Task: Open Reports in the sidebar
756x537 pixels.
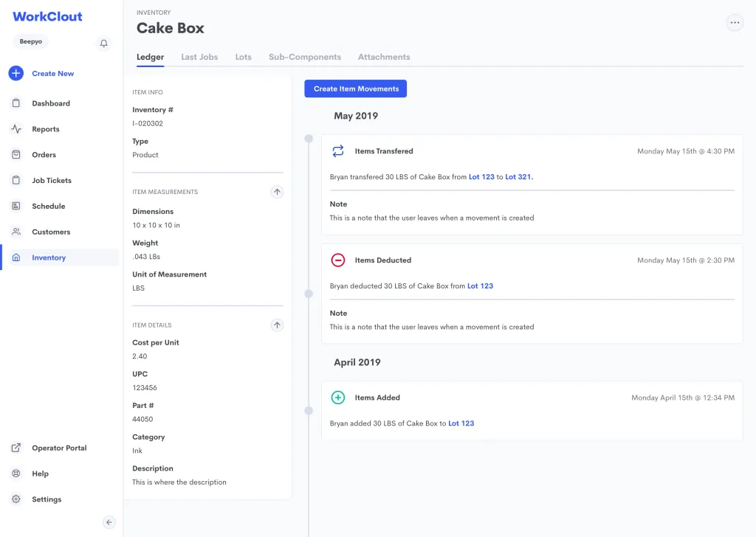Action: [x=45, y=129]
